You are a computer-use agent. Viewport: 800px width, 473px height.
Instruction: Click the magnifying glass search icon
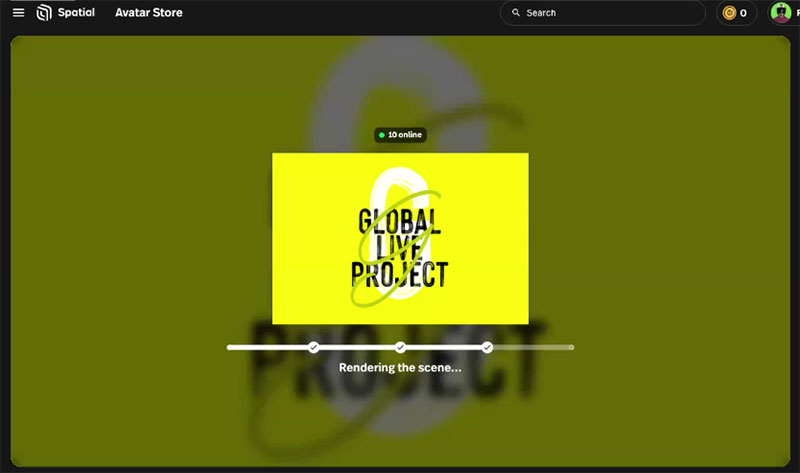pos(516,13)
